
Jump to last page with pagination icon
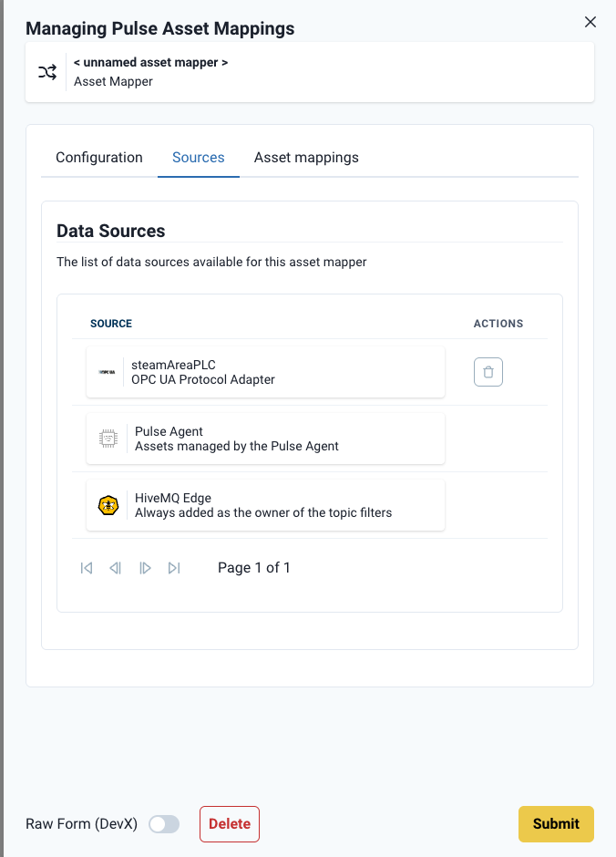pyautogui.click(x=174, y=567)
